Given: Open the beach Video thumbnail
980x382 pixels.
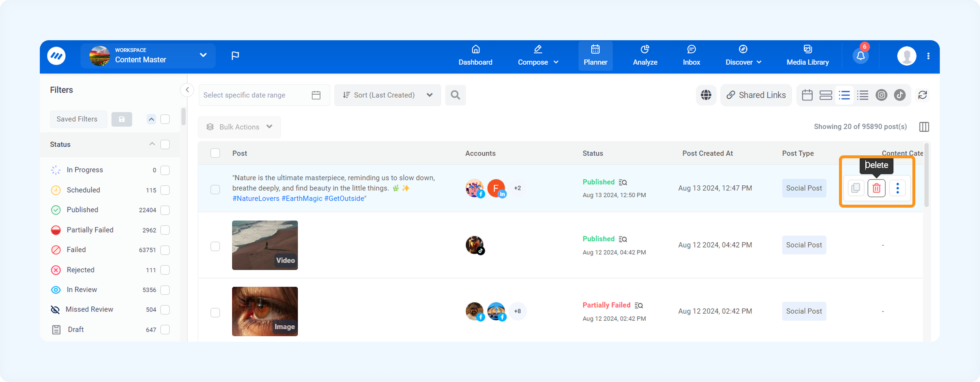Looking at the screenshot, I should [265, 245].
